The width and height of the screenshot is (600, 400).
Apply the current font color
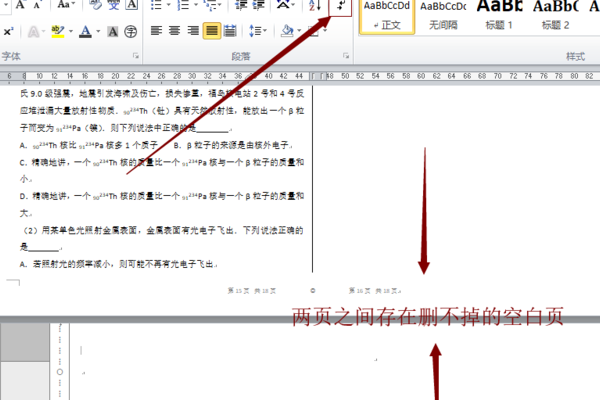(85, 31)
